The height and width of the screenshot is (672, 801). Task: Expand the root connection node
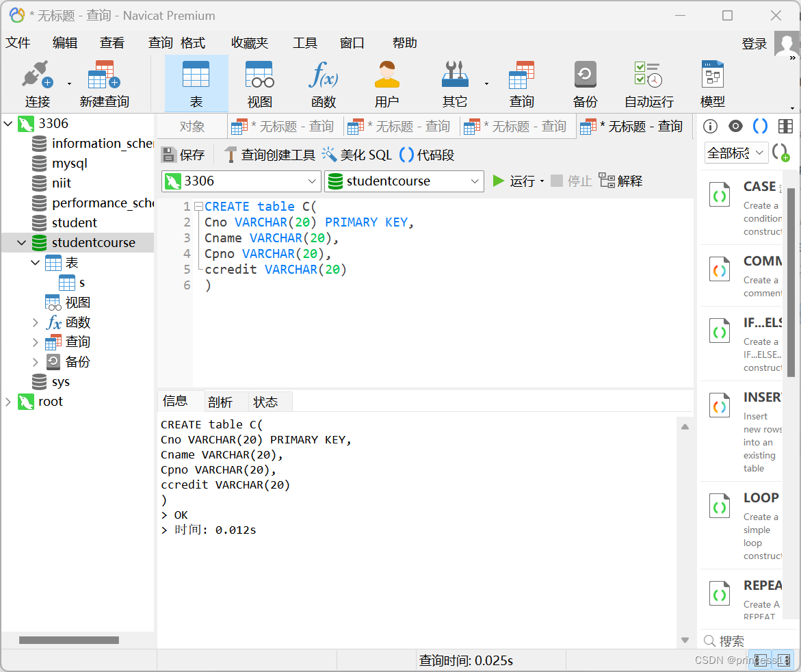coord(9,402)
